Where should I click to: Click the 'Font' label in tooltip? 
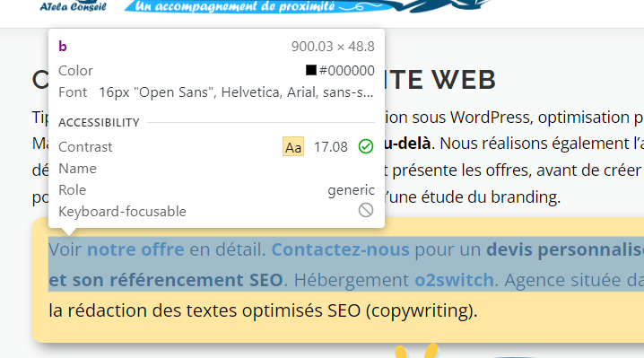(x=73, y=92)
